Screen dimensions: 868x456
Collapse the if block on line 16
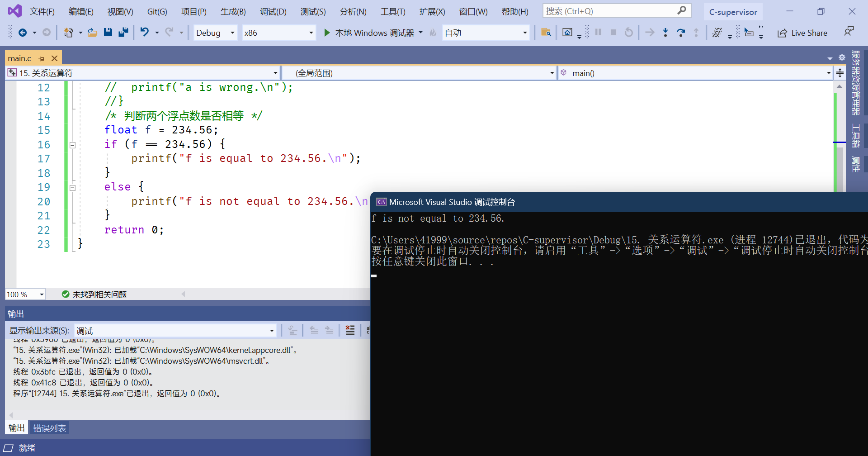(72, 145)
